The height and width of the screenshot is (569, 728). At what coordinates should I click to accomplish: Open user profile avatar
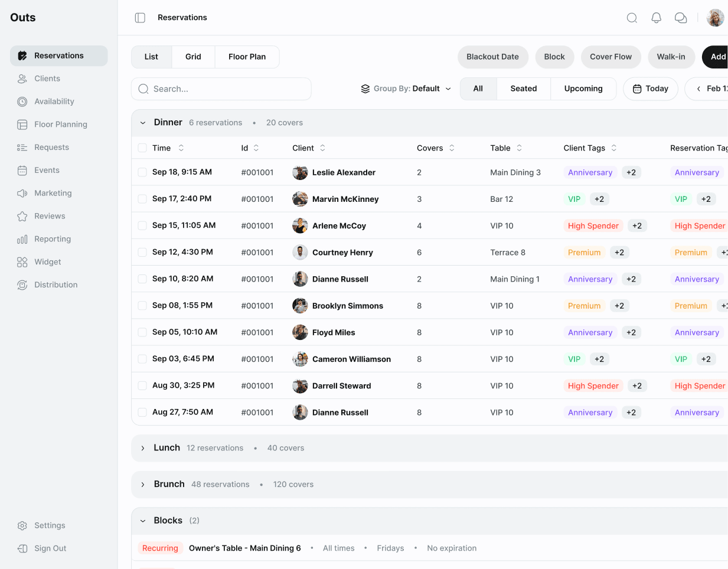[715, 18]
